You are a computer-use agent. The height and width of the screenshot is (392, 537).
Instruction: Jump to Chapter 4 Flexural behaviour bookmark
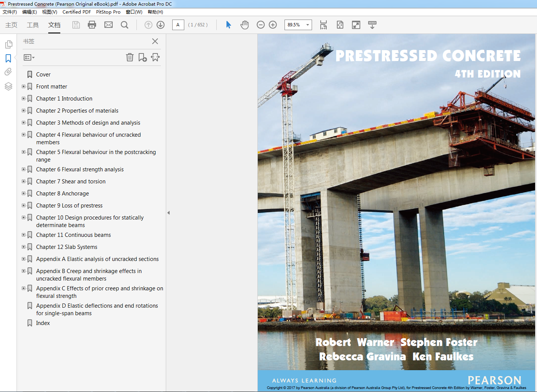click(89, 139)
